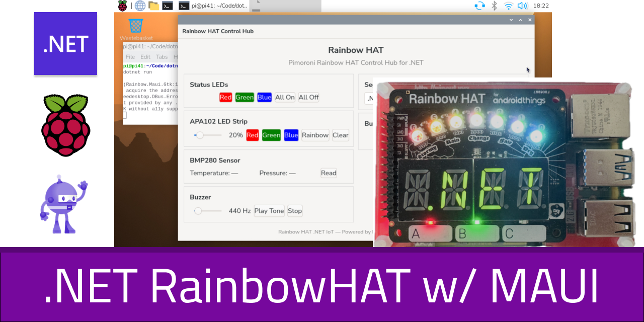Clear the APA102 LED strip
This screenshot has height=322, width=644.
pos(341,135)
